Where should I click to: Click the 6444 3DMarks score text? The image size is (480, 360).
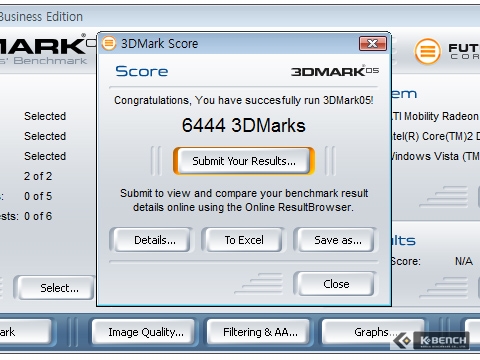click(244, 125)
